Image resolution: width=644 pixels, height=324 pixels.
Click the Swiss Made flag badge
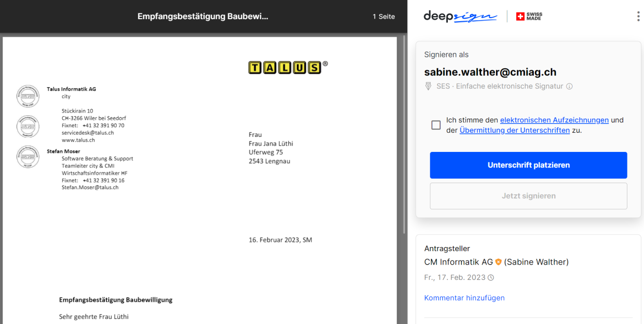tap(529, 17)
